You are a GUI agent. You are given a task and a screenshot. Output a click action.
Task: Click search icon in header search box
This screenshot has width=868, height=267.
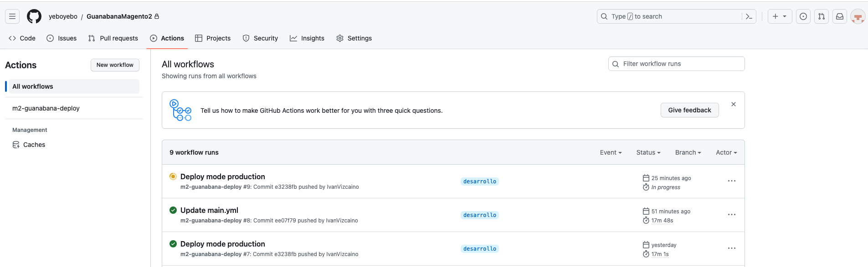(604, 16)
